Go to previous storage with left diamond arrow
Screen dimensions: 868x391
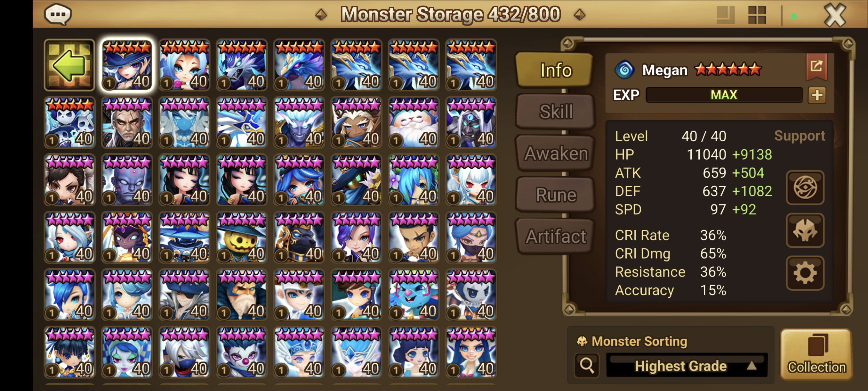pyautogui.click(x=321, y=14)
